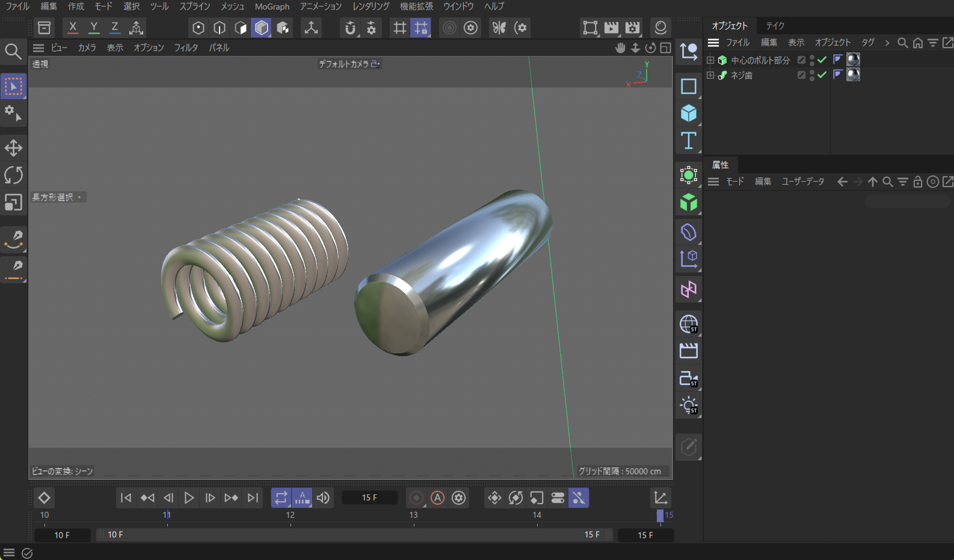954x560 pixels.
Task: Click the Text spline tool icon
Action: 689,141
